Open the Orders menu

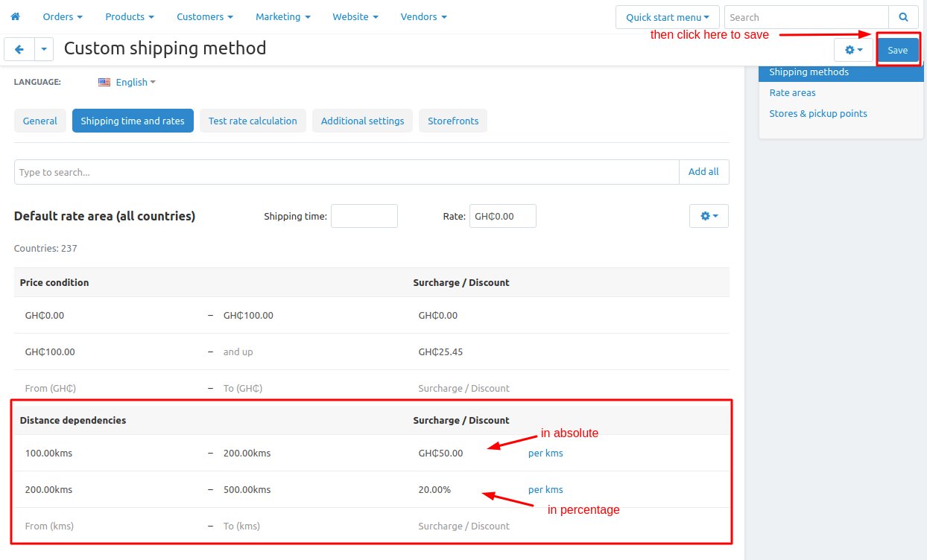tap(63, 16)
